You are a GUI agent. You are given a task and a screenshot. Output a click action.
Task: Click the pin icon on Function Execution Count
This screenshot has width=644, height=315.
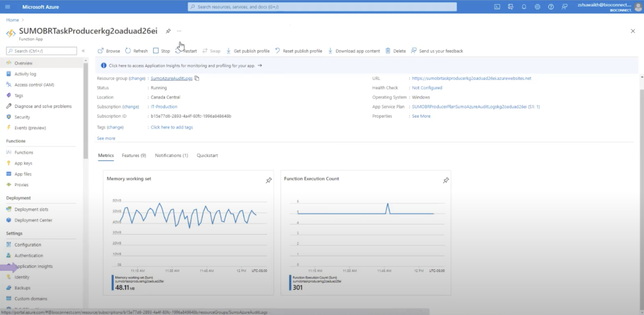446,180
